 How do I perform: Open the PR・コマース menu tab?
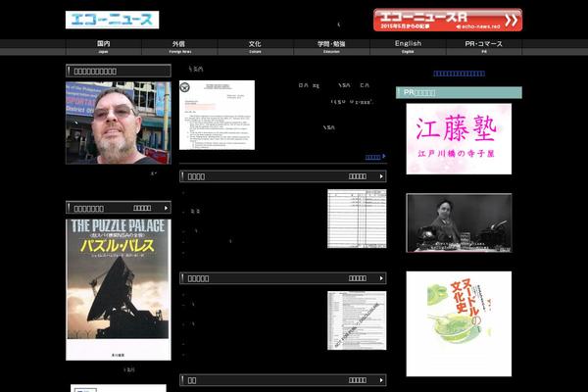(x=484, y=47)
